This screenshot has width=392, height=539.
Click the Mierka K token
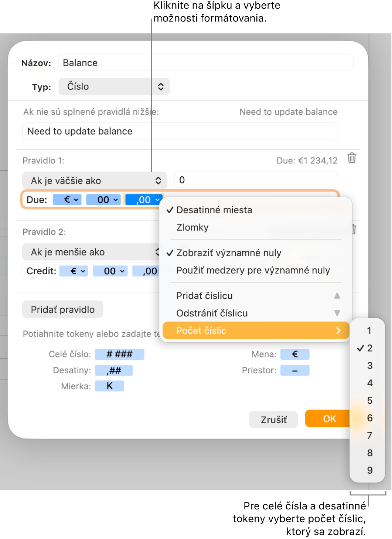(x=109, y=386)
